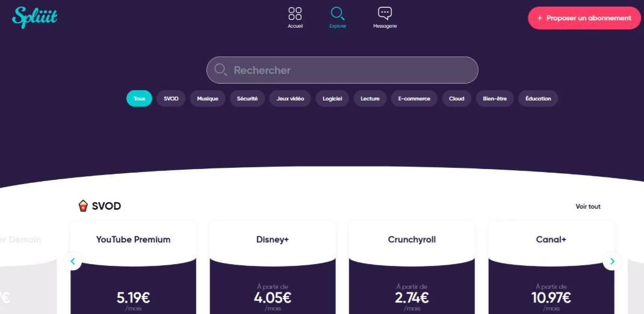
Task: Select the Musique category filter
Action: pos(208,99)
